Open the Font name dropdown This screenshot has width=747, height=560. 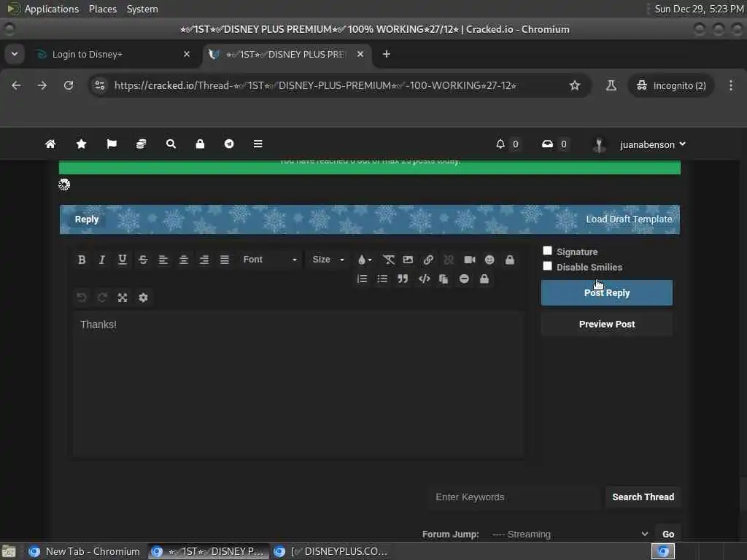(270, 260)
